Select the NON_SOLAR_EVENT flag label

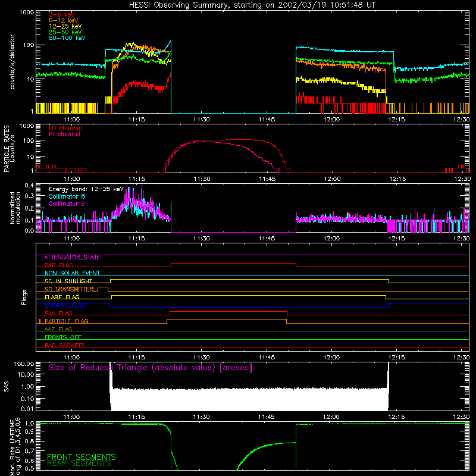[72, 273]
